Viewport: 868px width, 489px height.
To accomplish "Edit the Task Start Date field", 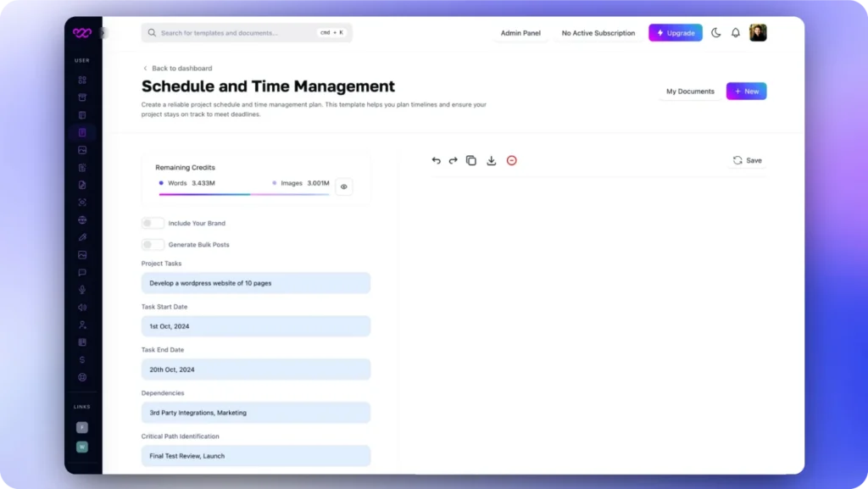I will pyautogui.click(x=256, y=326).
